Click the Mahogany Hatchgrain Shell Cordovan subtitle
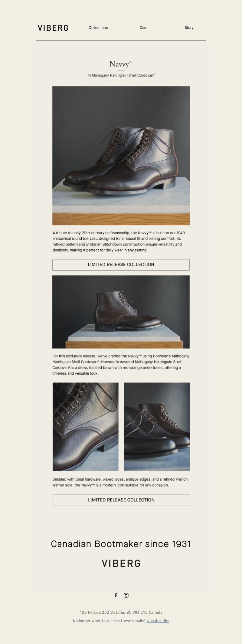 coord(121,75)
